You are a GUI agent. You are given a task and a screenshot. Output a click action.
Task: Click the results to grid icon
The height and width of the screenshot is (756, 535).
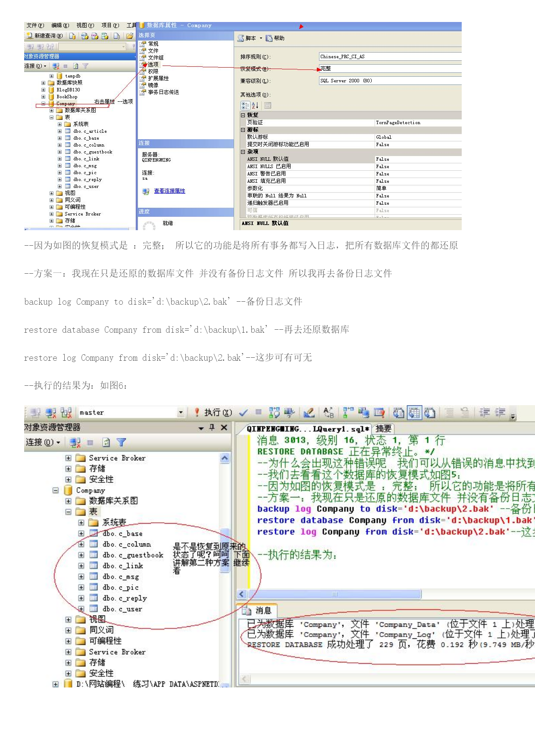pyautogui.click(x=414, y=413)
